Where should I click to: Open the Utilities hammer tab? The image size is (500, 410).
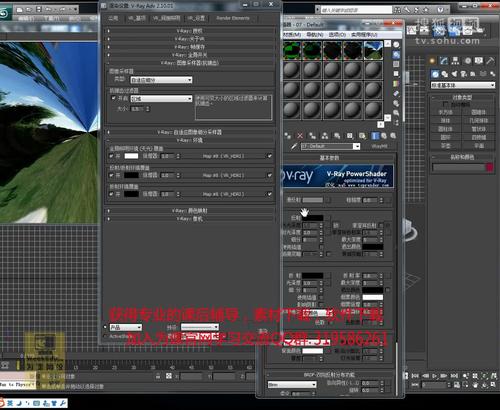(x=490, y=61)
